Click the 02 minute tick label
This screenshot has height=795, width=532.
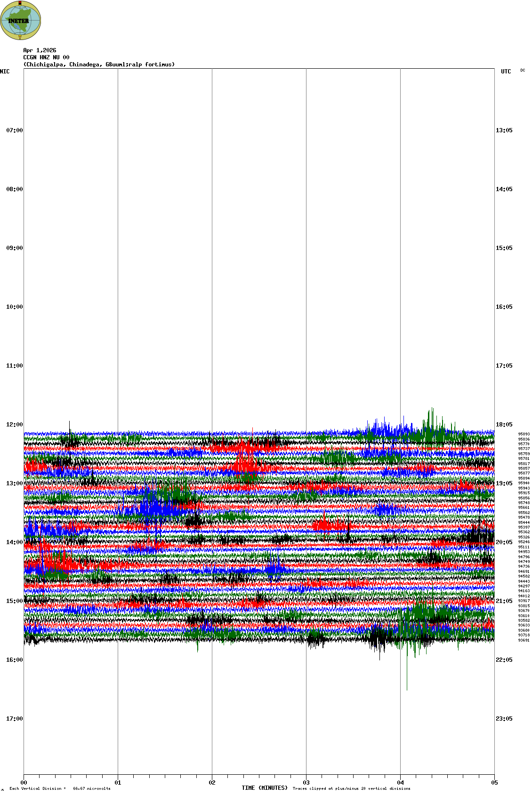click(x=212, y=783)
